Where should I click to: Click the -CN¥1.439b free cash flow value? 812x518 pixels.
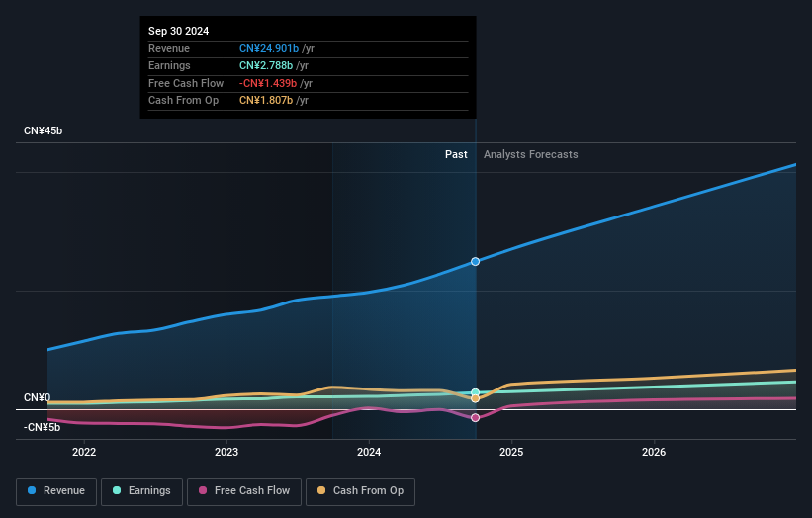point(268,83)
